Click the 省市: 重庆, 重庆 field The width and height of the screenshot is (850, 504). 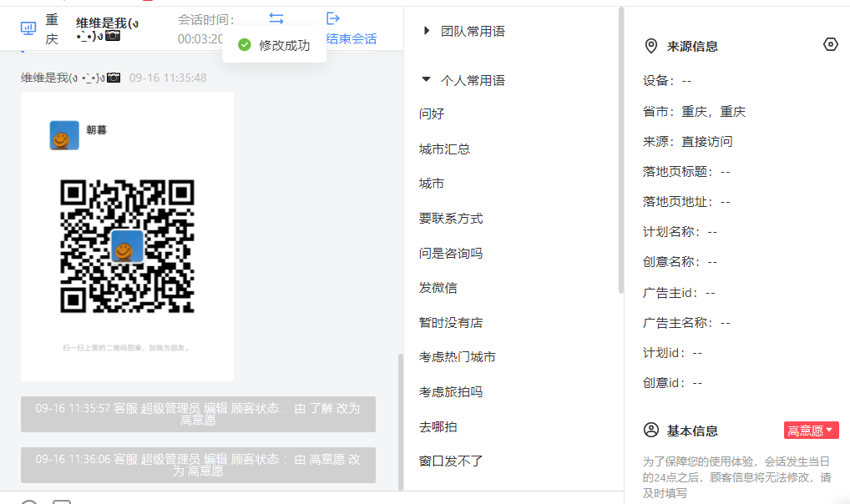tap(694, 112)
